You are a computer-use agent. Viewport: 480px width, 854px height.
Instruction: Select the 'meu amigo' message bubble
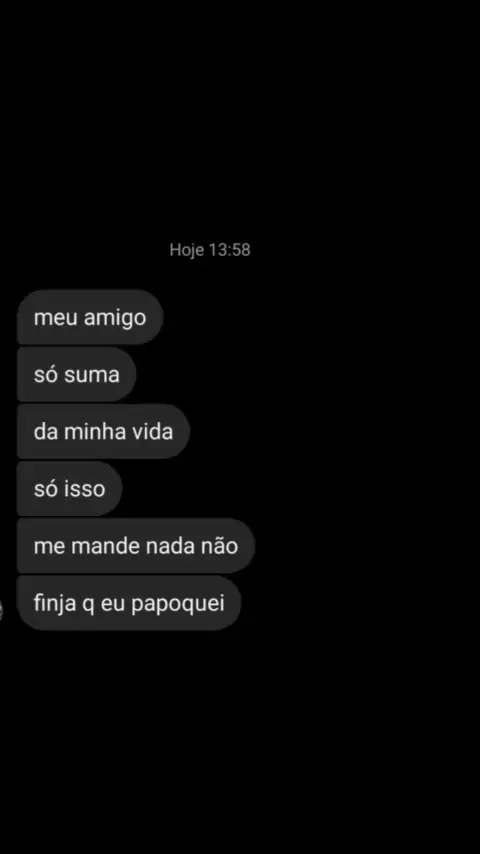coord(90,317)
